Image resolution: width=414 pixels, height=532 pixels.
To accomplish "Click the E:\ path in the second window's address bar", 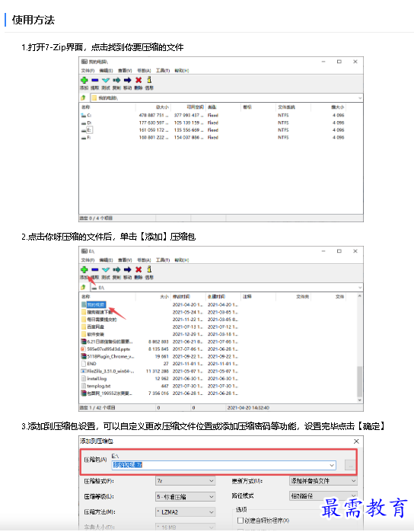I will point(101,288).
